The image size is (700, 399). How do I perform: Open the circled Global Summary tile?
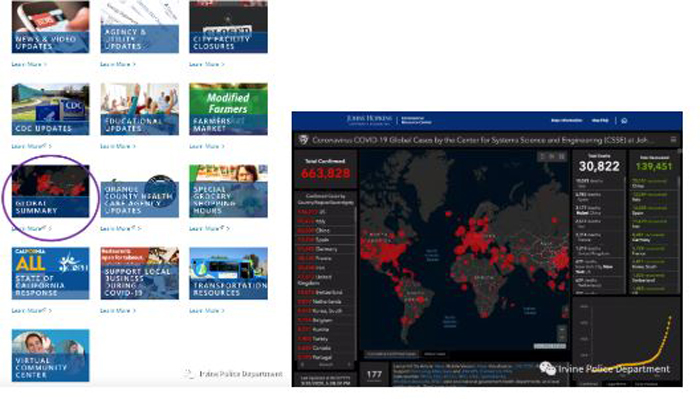click(x=50, y=191)
